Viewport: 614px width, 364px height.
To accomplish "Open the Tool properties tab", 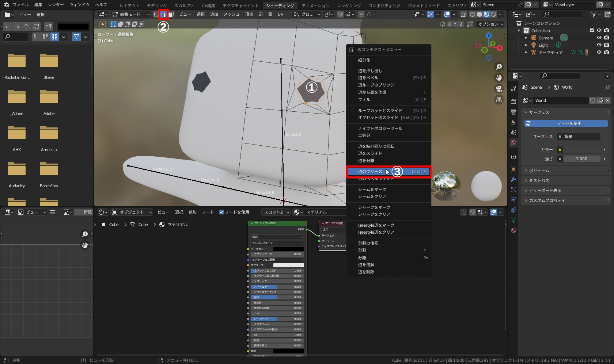I will tap(513, 89).
